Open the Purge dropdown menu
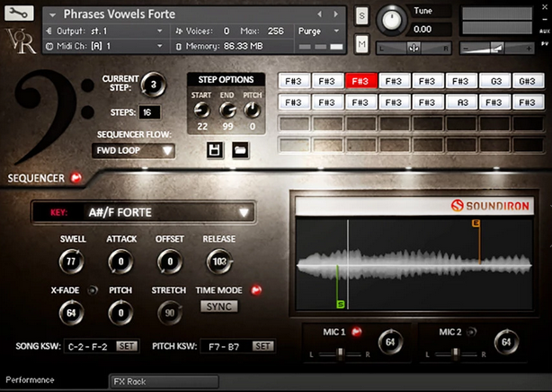The image size is (552, 392). click(318, 31)
